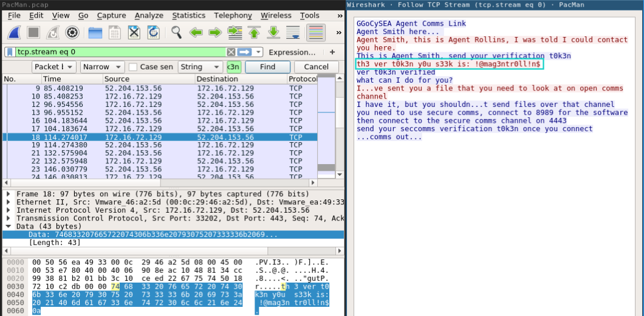Viewport: 644px width, 316px height.
Task: Click '...comms out...' line in stream window
Action: (389, 137)
